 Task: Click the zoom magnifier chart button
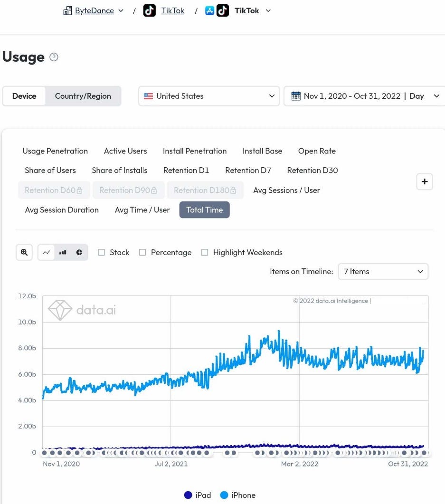24,252
